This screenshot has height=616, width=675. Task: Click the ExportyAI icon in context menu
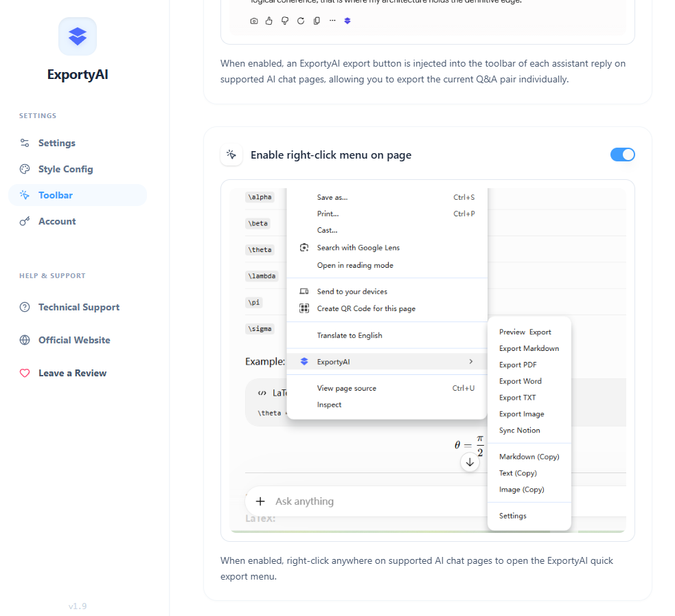pos(304,362)
